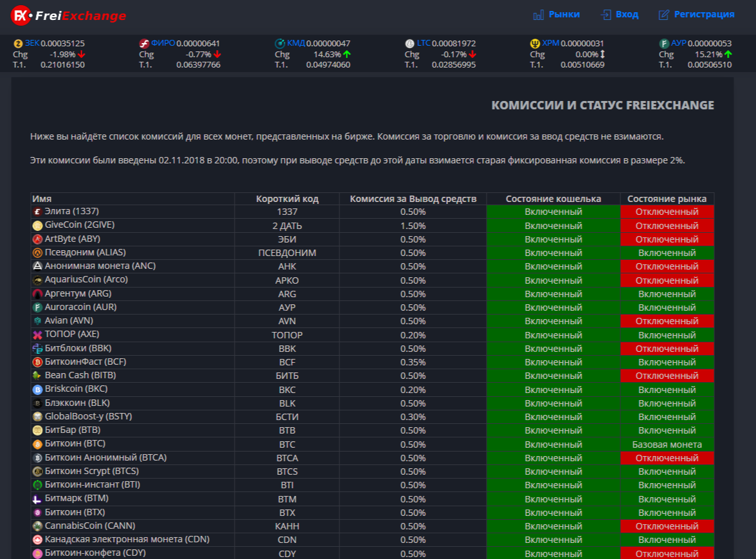Click the Битмарк (BTM) coin icon
This screenshot has height=559, width=756.
[37, 499]
